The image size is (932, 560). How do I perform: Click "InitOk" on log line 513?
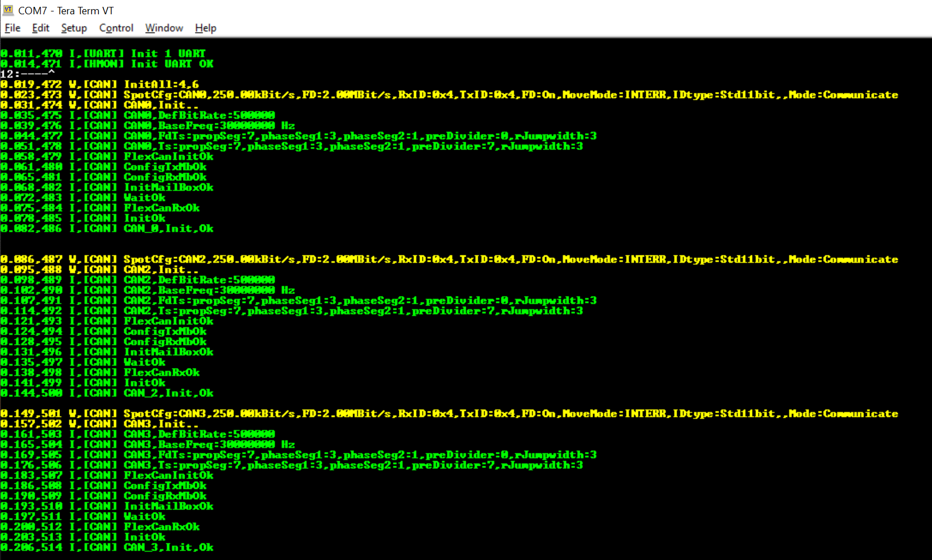145,537
